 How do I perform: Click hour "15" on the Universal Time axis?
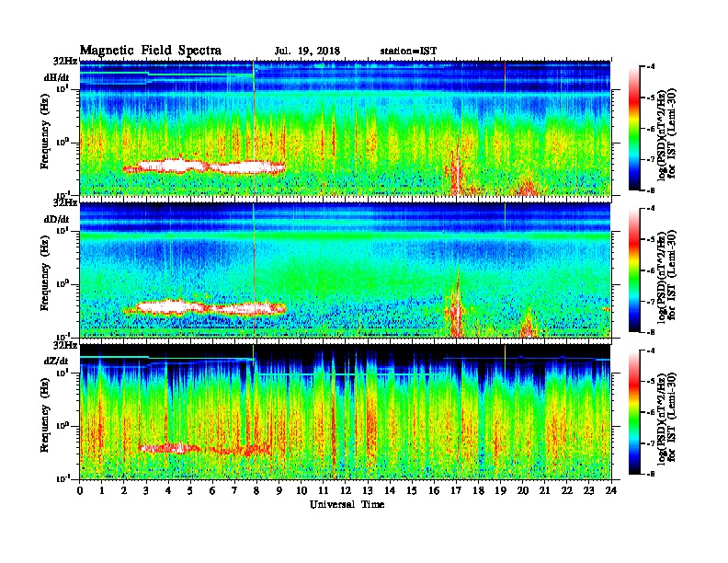click(412, 491)
